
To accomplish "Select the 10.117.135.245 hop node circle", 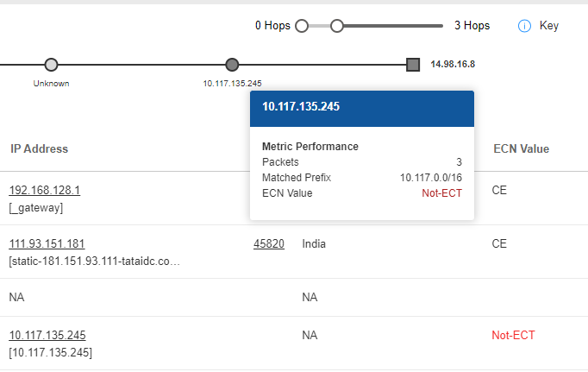I will pos(231,65).
